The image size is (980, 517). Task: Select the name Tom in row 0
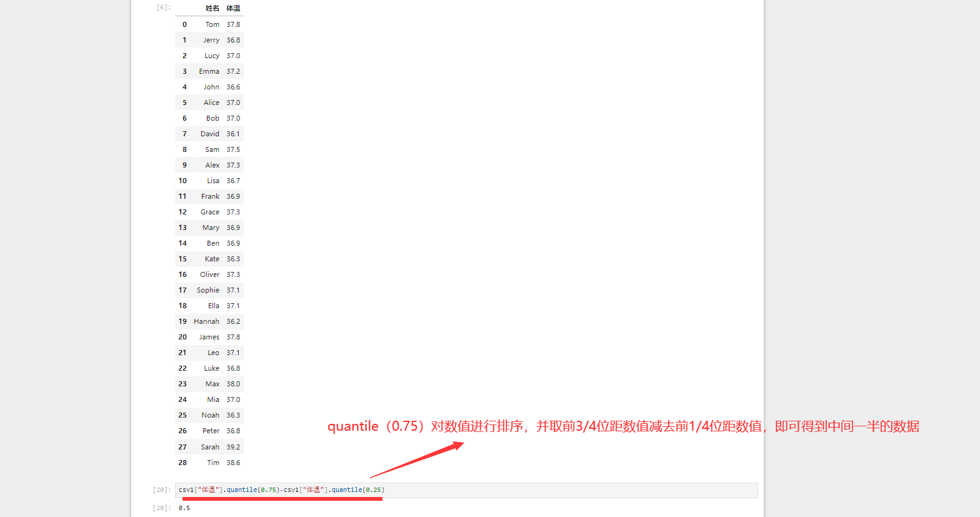[212, 24]
